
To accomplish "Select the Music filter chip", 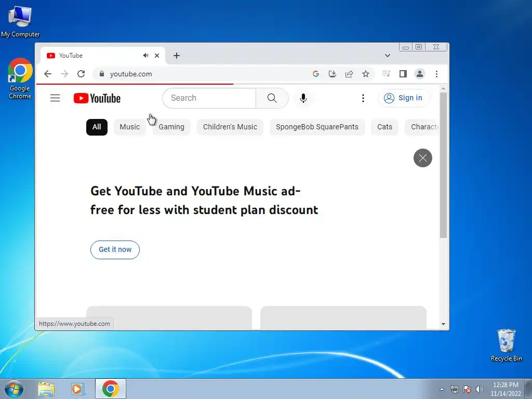I will click(129, 127).
